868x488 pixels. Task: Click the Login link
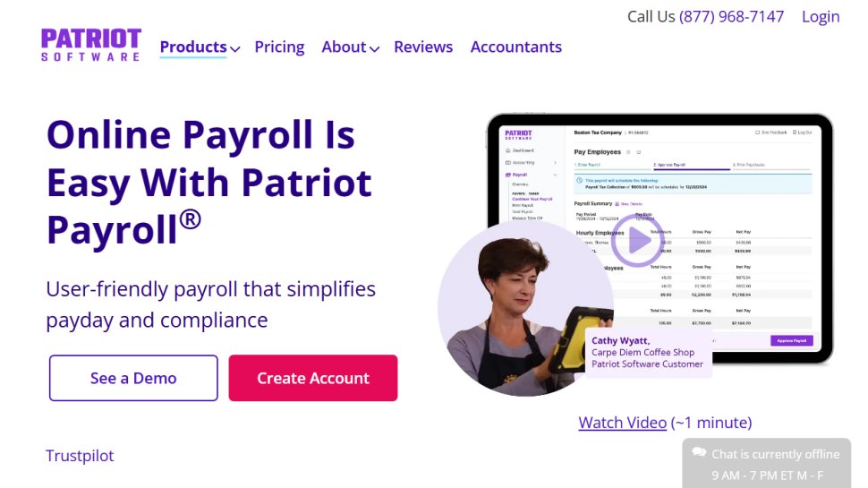(x=821, y=17)
